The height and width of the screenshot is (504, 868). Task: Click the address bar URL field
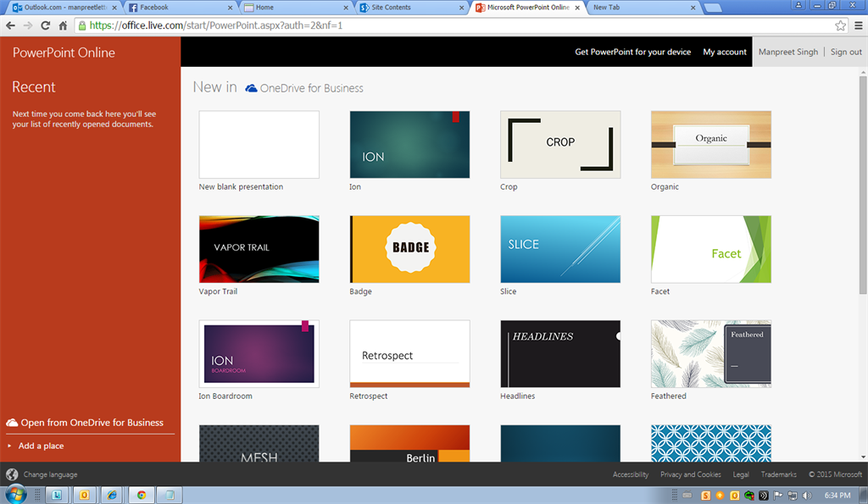[454, 25]
